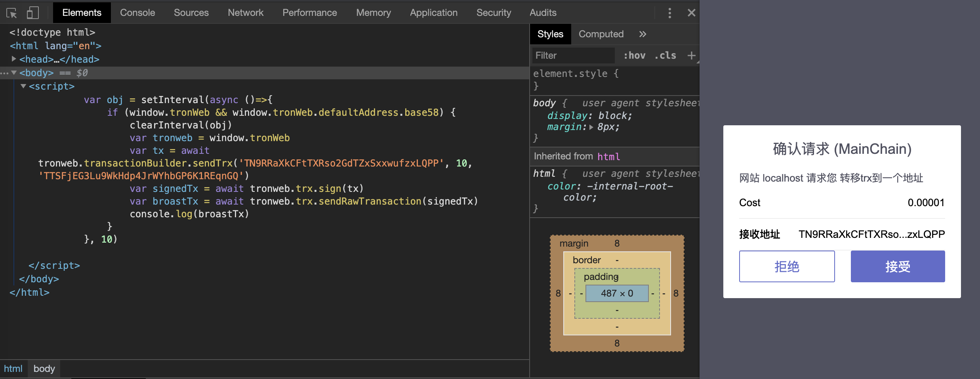Collapse the script element node
This screenshot has height=379, width=980.
pos(23,86)
